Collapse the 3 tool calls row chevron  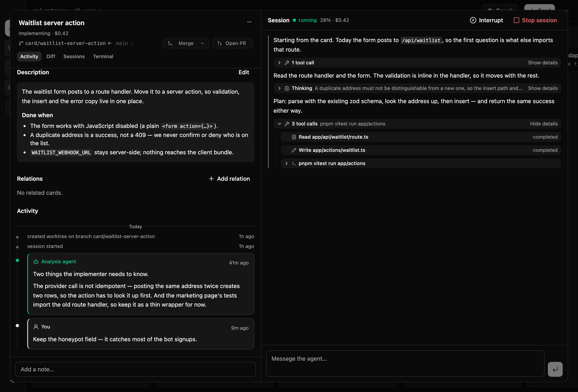pyautogui.click(x=279, y=124)
